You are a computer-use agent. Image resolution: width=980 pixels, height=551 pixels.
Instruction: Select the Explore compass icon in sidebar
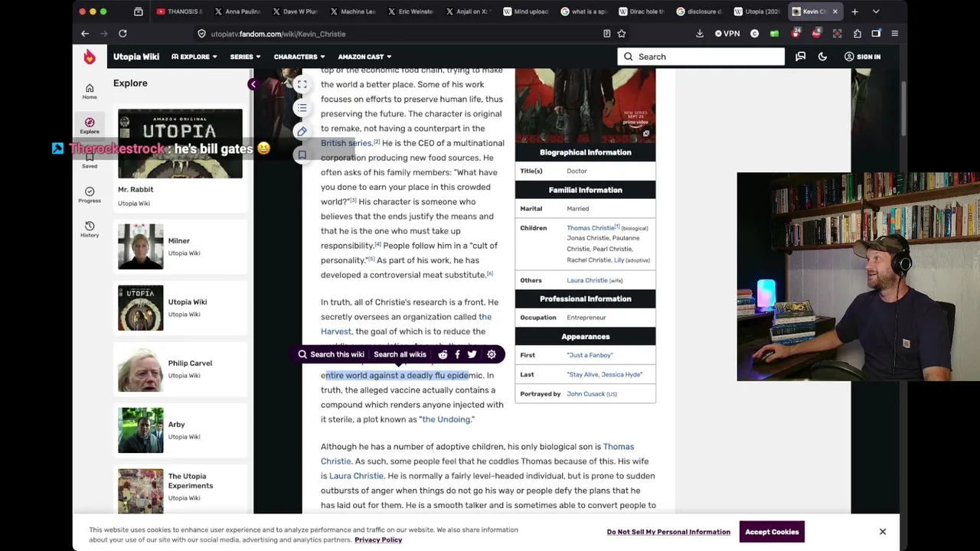90,126
